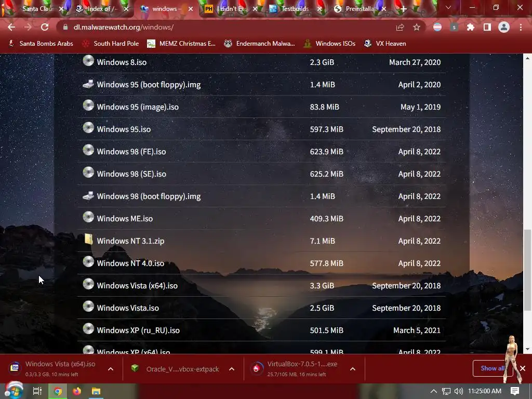
Task: Open the VX Heaven bookmark
Action: coord(385,44)
